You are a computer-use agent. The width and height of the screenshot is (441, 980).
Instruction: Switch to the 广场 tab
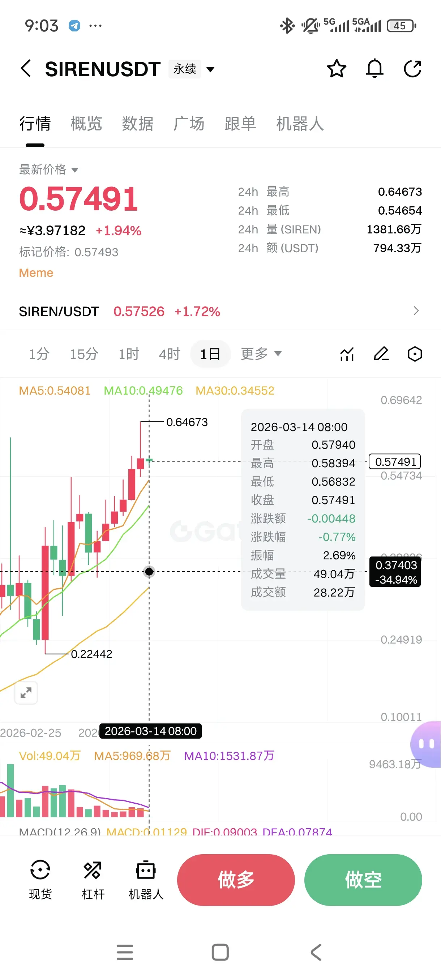tap(189, 124)
